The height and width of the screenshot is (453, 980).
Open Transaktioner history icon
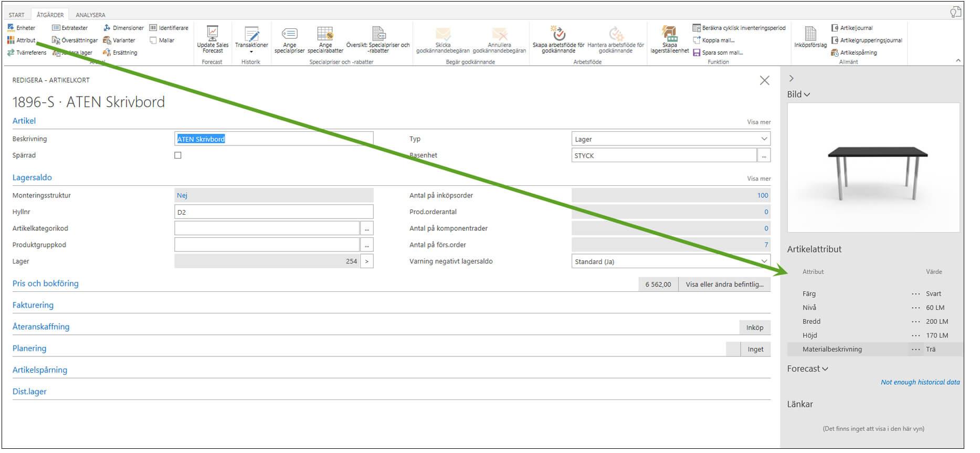251,35
